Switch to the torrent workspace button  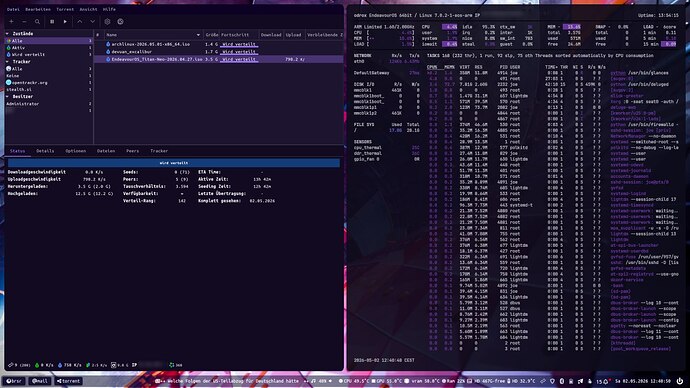(x=68, y=381)
